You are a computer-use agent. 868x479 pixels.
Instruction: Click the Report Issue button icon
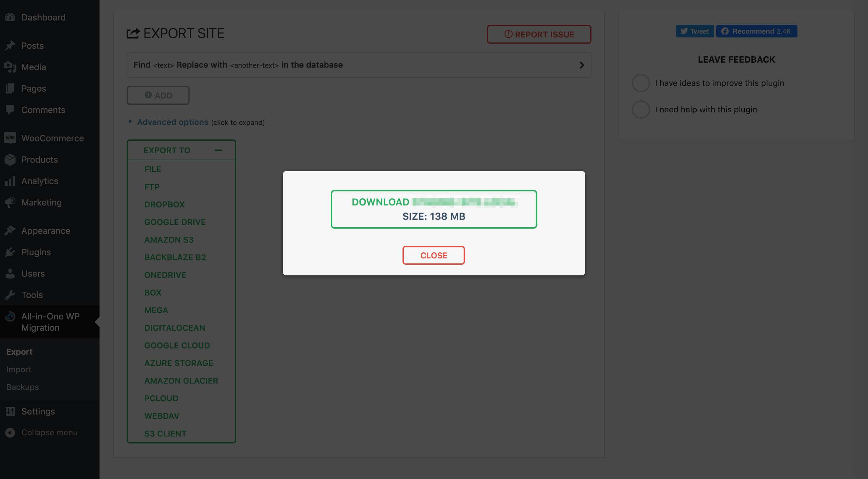tap(508, 34)
